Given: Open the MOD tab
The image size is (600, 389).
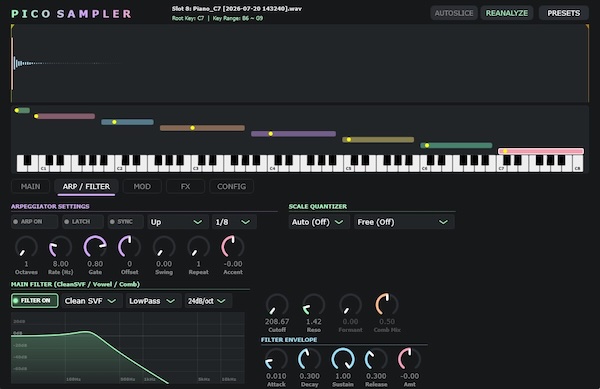Looking at the screenshot, I should pyautogui.click(x=142, y=186).
